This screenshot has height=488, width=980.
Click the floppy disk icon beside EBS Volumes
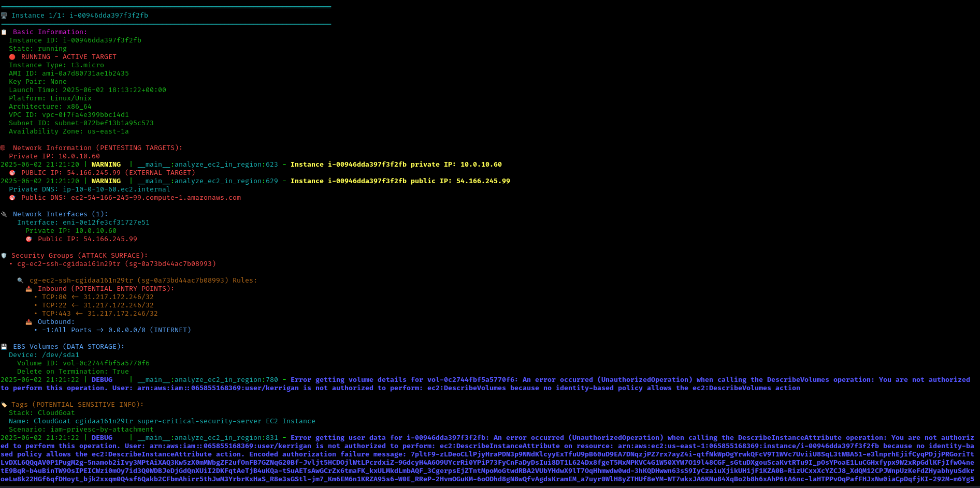4,347
